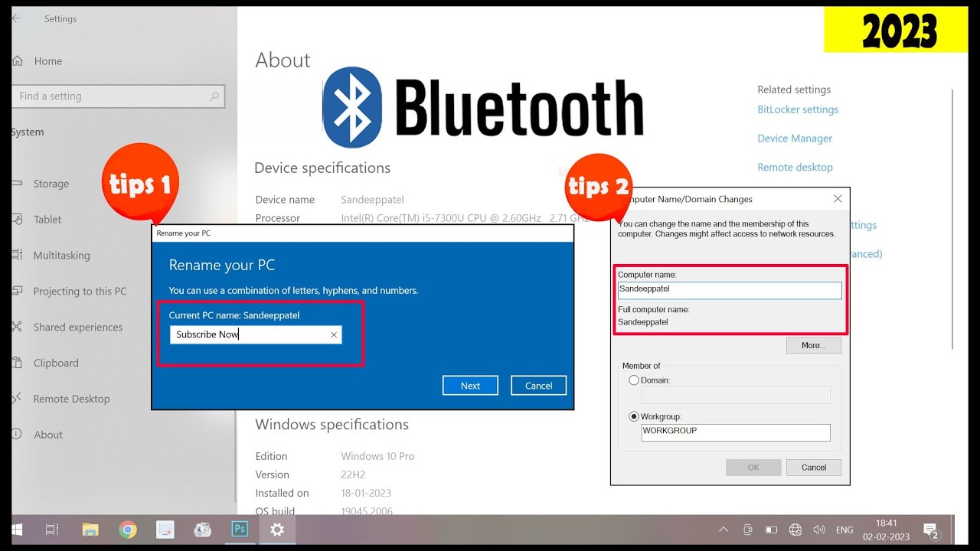The width and height of the screenshot is (980, 551).
Task: Open File Explorer from the taskbar
Action: point(90,530)
